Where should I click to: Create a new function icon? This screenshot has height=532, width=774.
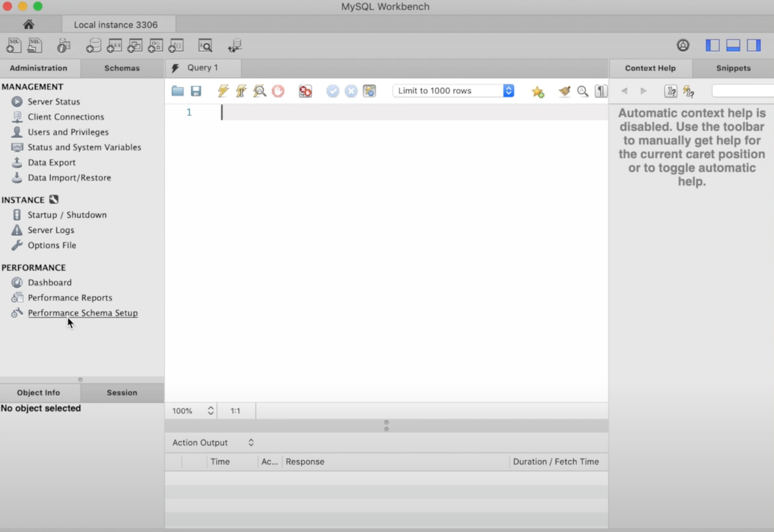[176, 45]
